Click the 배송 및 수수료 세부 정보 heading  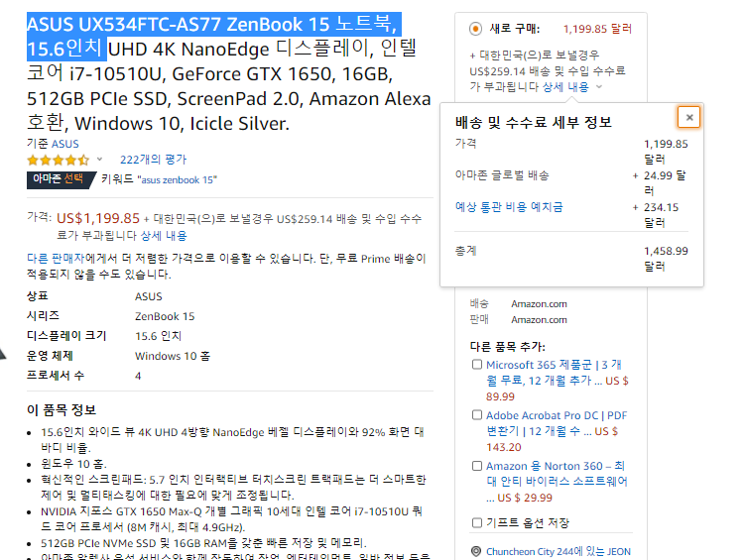(533, 123)
